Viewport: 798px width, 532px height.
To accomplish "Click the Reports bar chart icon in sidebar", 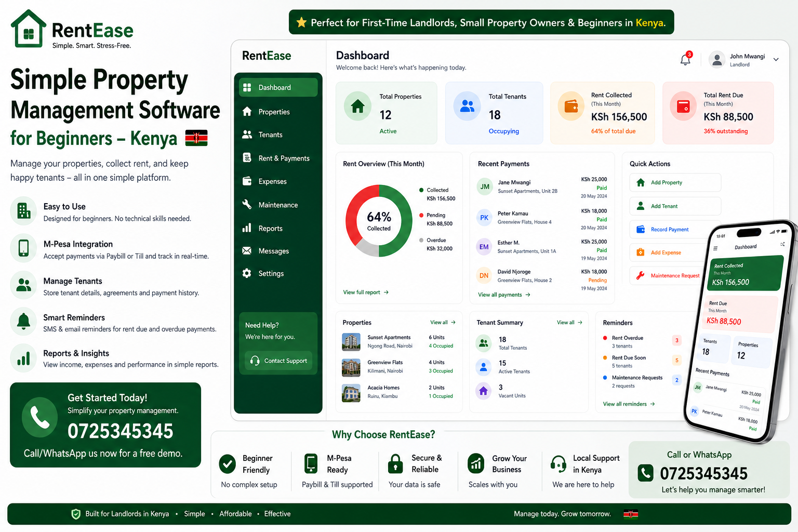I will [247, 228].
